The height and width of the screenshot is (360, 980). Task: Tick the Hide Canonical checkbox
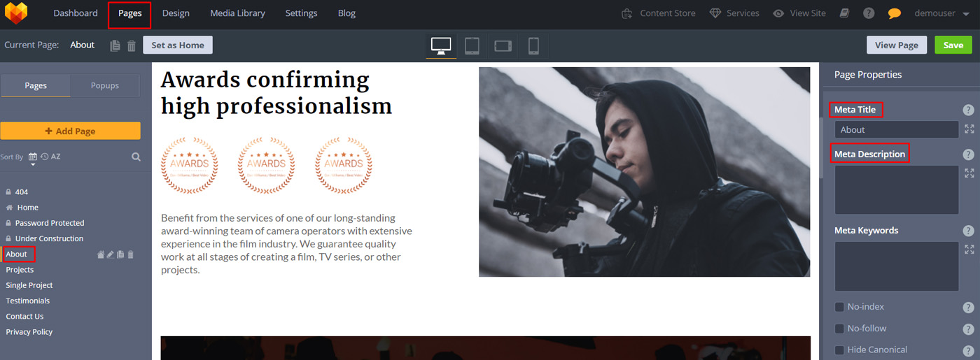click(x=839, y=350)
